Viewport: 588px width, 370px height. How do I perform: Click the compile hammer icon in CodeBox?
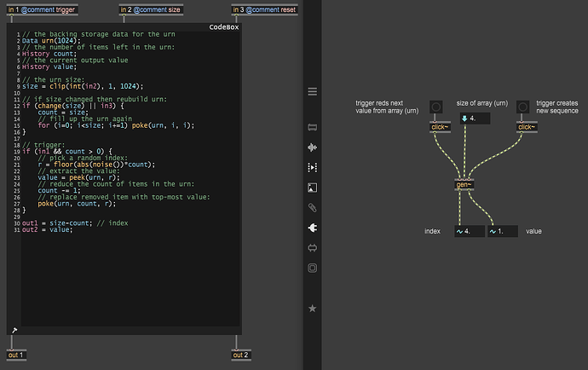tap(14, 330)
